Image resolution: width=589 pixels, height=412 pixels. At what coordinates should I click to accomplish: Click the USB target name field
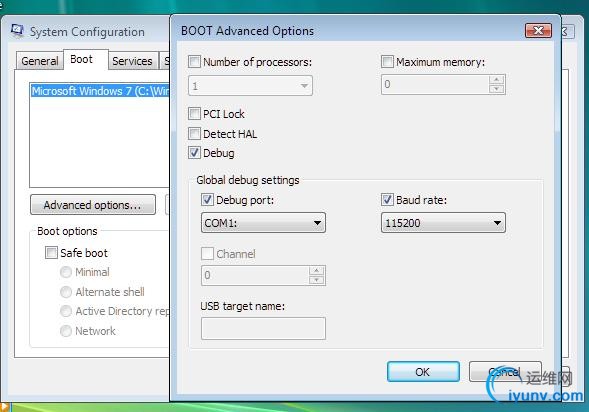(x=263, y=328)
